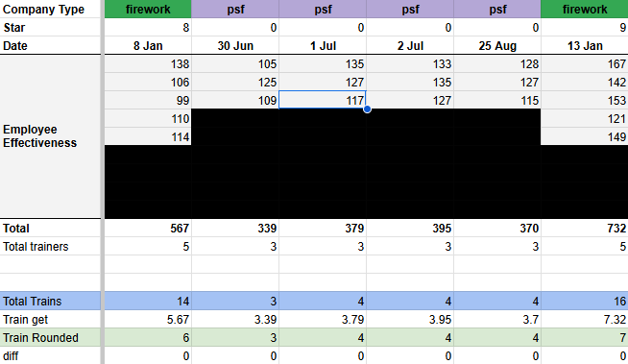628x364 pixels.
Task: Click the Total trainers label cell
Action: tap(50, 246)
